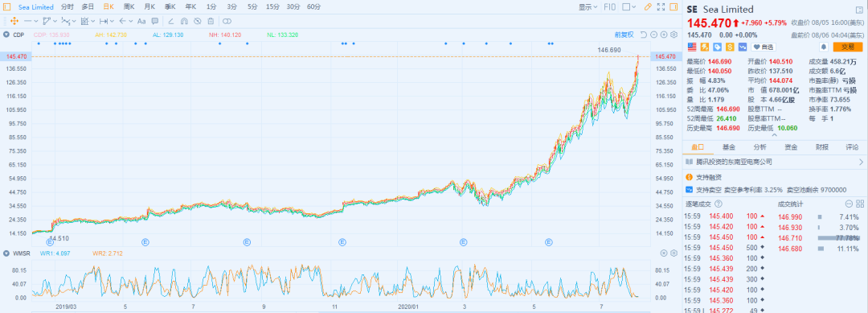
Task: Switch to 分时 intraday chart
Action: pos(67,7)
